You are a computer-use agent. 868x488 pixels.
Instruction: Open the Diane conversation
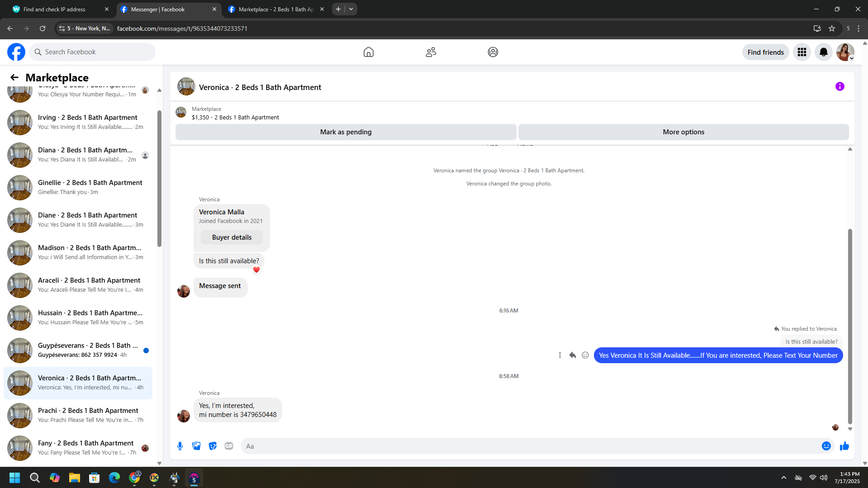coord(78,220)
